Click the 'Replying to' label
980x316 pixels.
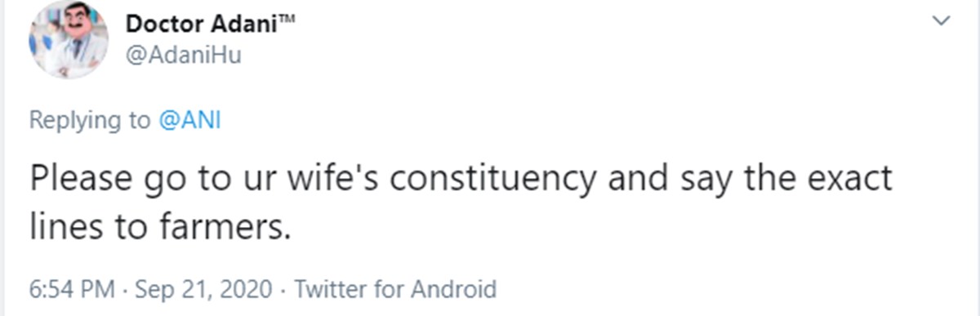[x=90, y=122]
